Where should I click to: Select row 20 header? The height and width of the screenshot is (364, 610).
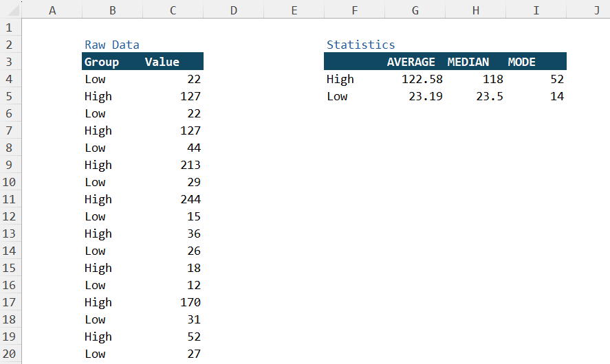(x=9, y=354)
